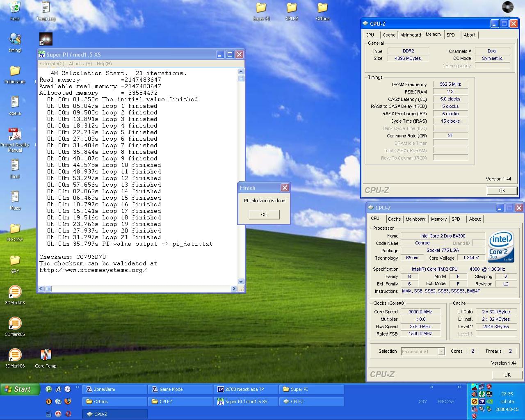Expand the GRY toolbar chevron on taskbar
This screenshot has width=525, height=420.
tap(431, 387)
